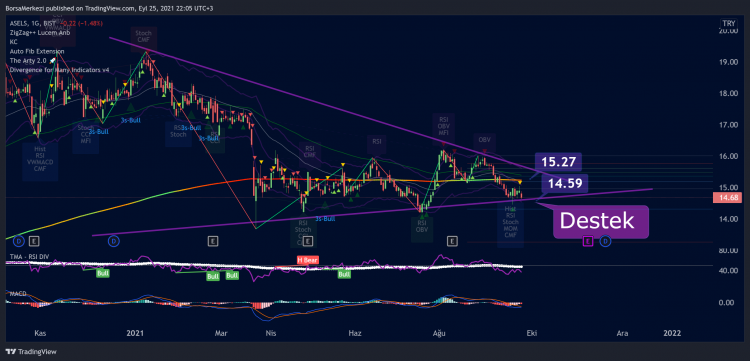Viewport: 750px width, 361px height.
Task: Click the red price change -0.22 (-1.48%) value
Action: (x=81, y=23)
